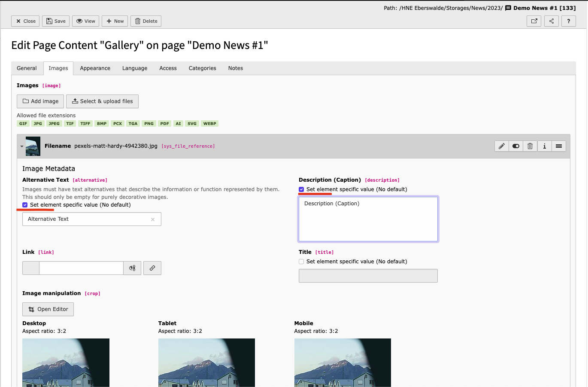Switch to the Appearance tab

[x=95, y=68]
